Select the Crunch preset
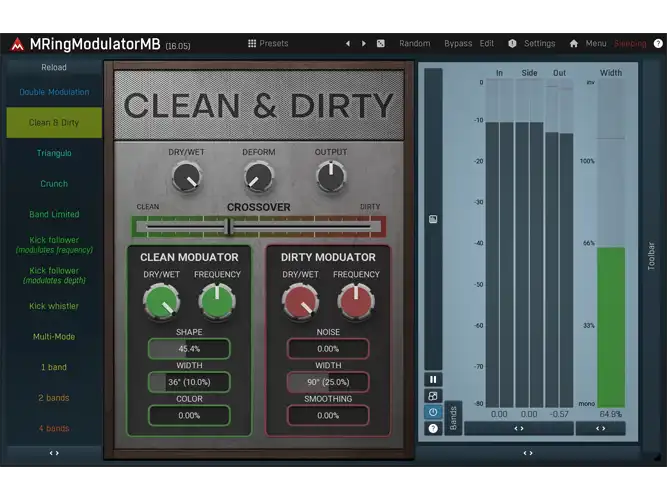667x500 pixels. point(54,184)
